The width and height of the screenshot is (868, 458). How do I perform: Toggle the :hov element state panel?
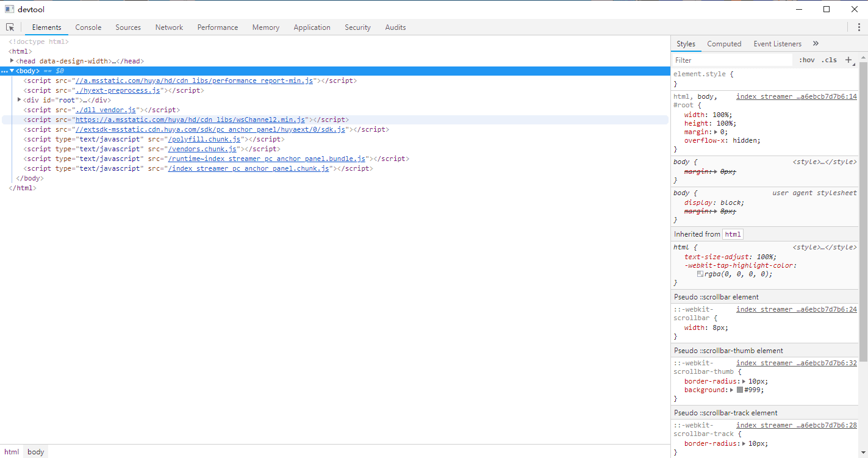[806, 60]
